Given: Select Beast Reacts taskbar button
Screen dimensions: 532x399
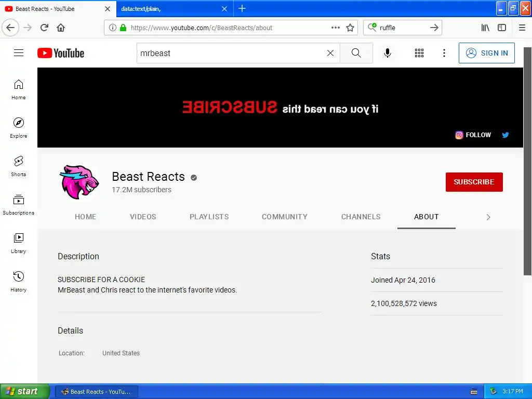Looking at the screenshot, I should point(96,392).
